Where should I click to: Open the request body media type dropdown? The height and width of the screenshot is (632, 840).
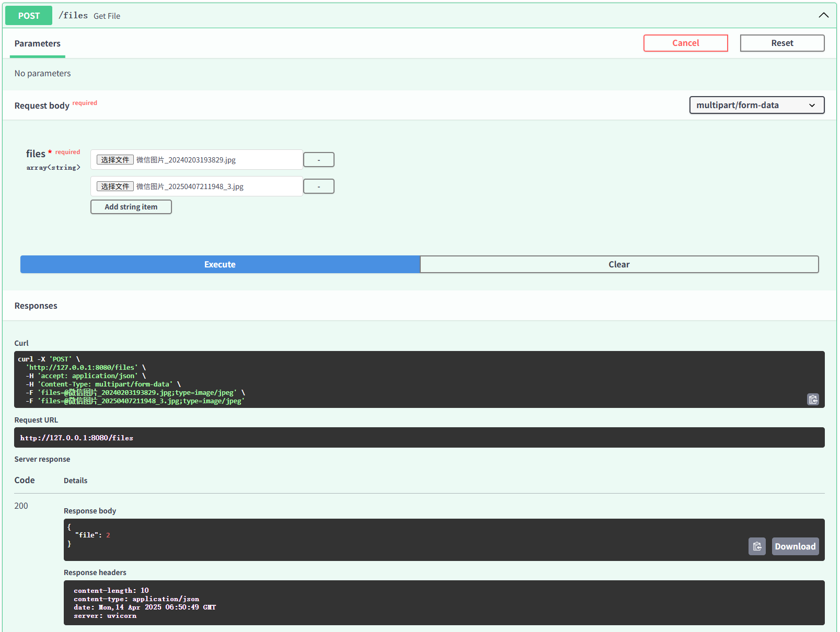(x=756, y=105)
